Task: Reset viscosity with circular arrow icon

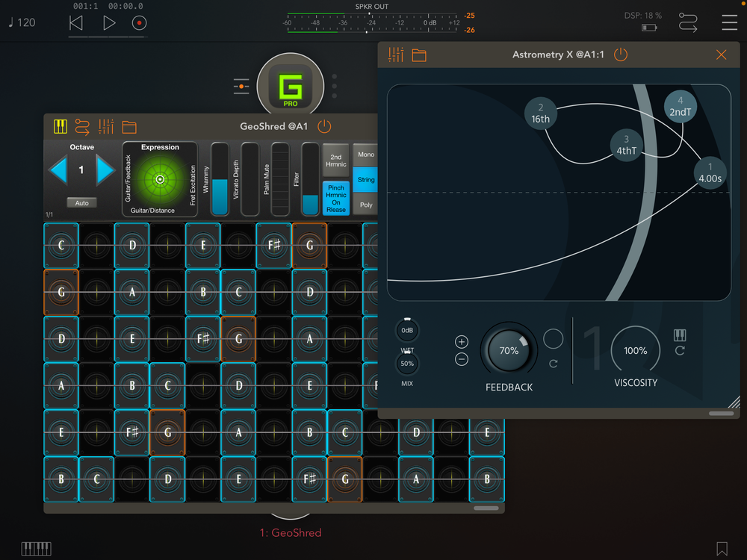Action: 680,351
